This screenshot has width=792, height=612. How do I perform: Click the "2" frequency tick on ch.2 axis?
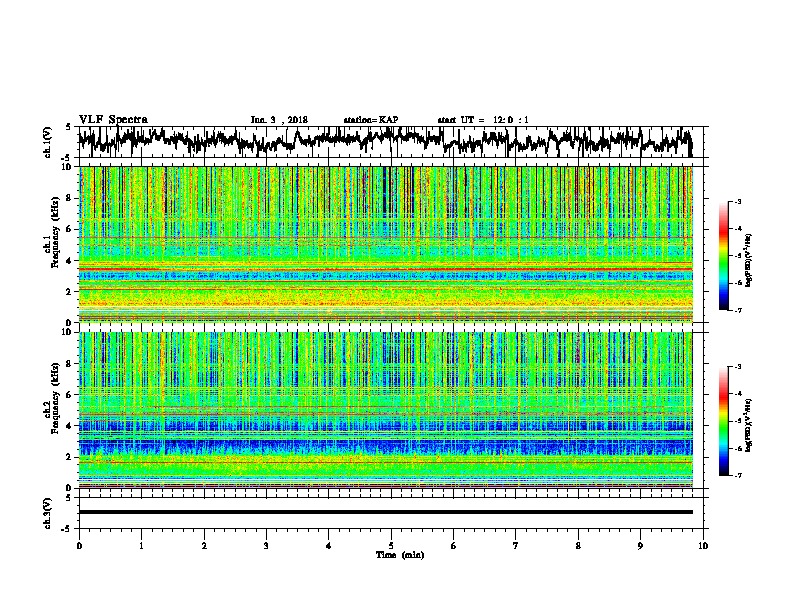coord(71,457)
